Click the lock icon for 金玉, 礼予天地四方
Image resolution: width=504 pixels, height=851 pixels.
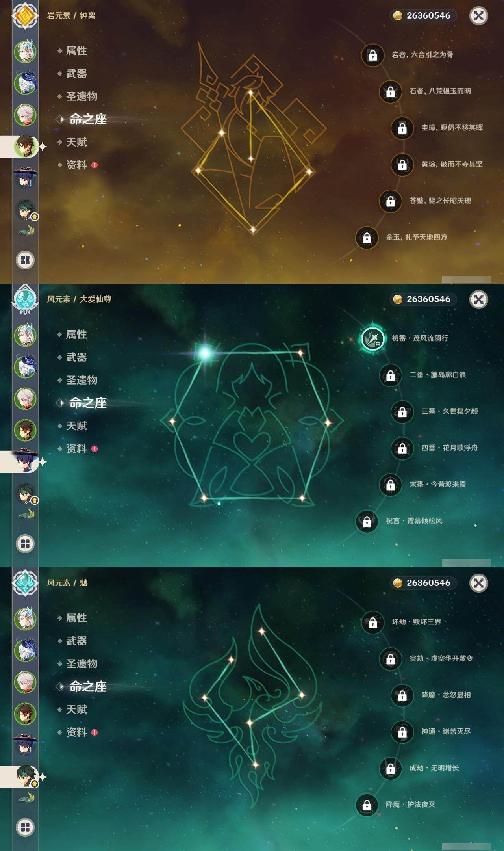(367, 238)
